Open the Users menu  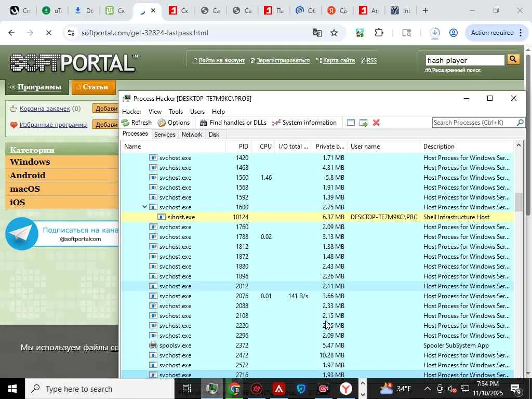point(197,112)
